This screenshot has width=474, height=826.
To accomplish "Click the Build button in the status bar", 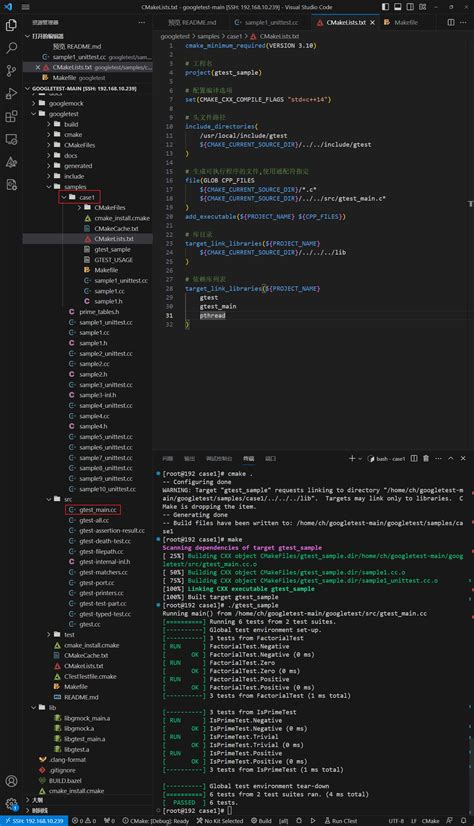I will [x=261, y=821].
